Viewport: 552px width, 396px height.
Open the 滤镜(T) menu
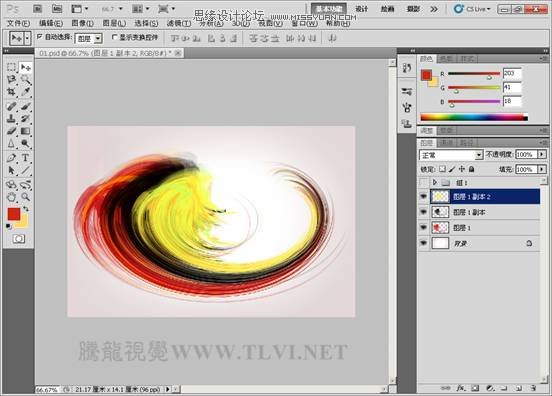coord(179,23)
